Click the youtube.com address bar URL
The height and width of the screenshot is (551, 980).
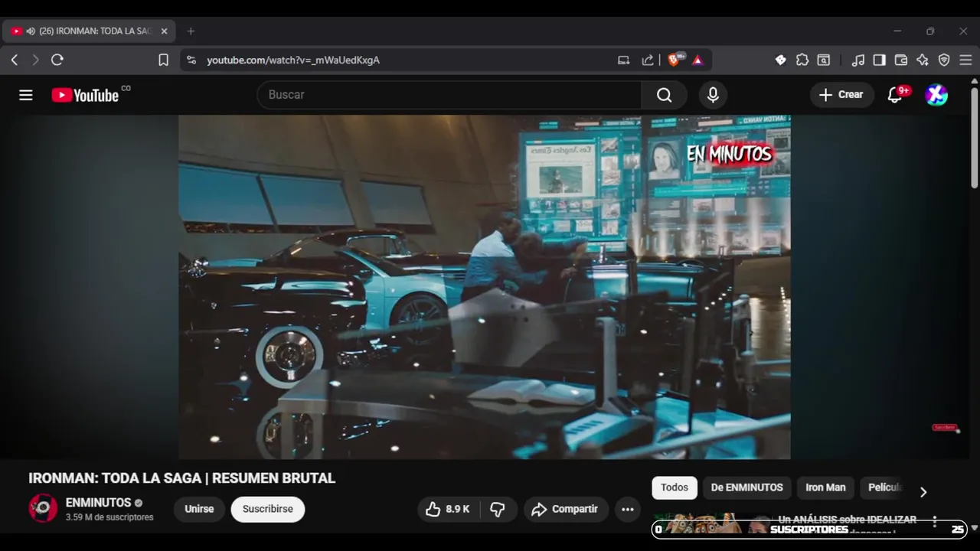(293, 60)
